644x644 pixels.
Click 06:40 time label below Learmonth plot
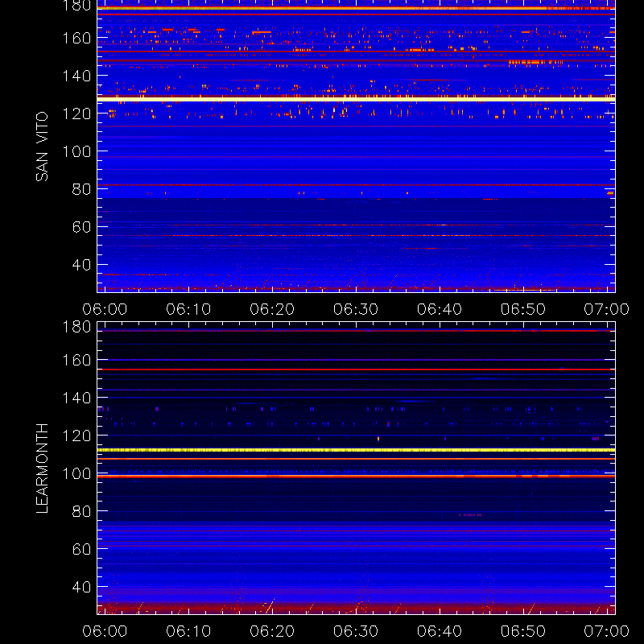coord(440,631)
